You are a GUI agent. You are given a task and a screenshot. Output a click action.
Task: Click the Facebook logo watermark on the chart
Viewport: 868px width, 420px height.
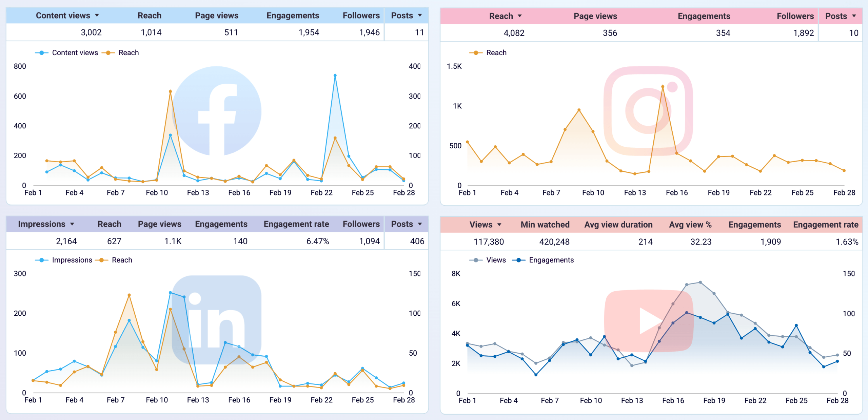220,112
